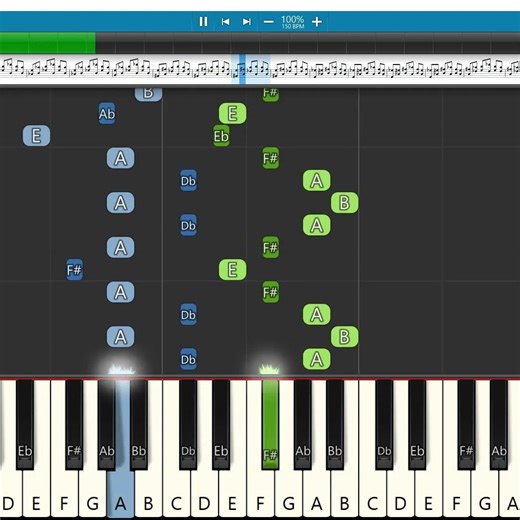This screenshot has width=520, height=520.
Task: Pause the song playback
Action: click(203, 22)
